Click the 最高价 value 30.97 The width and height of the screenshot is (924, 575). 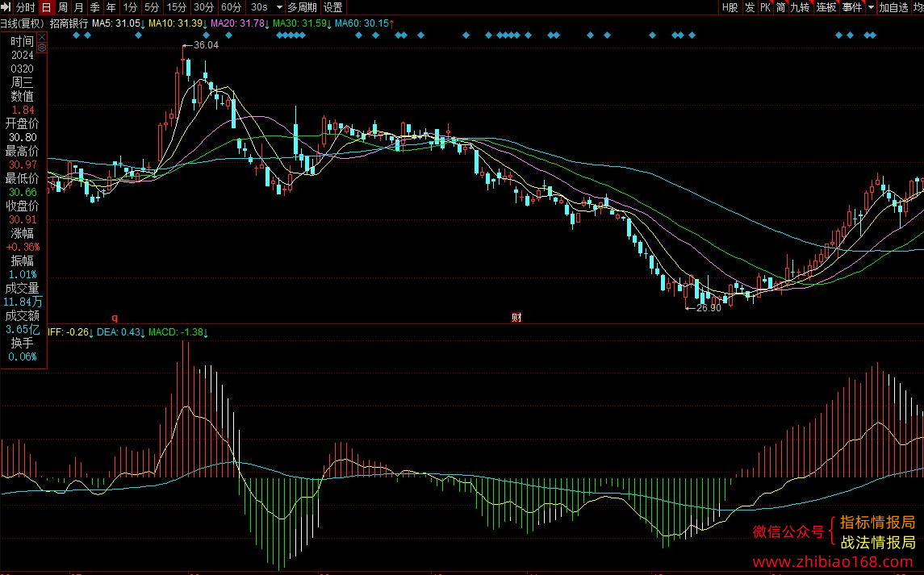pos(23,165)
